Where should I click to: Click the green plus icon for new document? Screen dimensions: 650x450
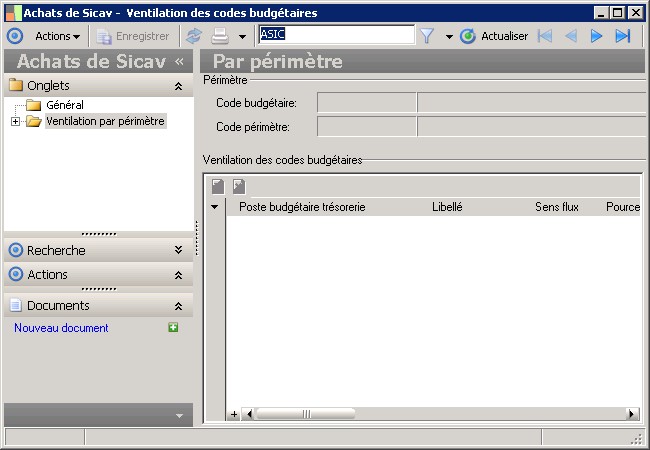pyautogui.click(x=173, y=327)
